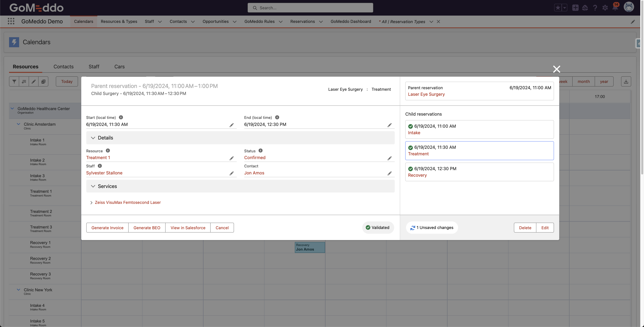Expand Zeiss VisuMax Femtosecond Laser service

click(x=91, y=203)
